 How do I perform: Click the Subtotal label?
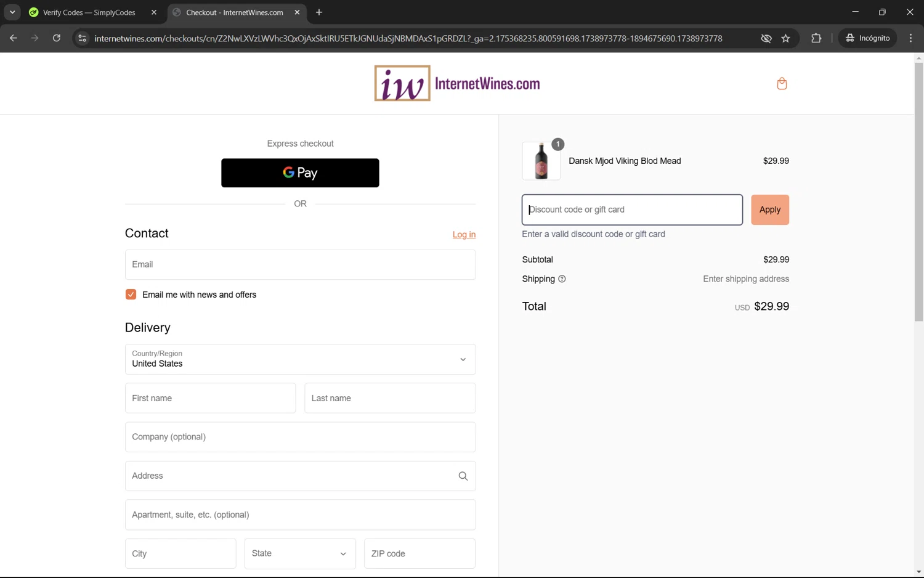click(537, 259)
